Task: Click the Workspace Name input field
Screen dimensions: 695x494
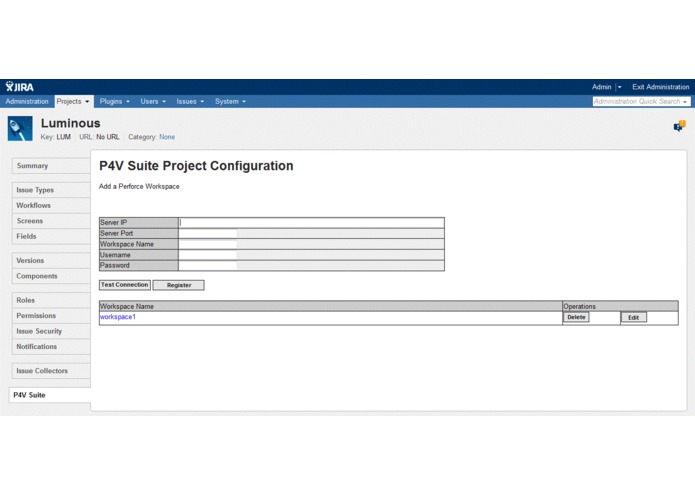Action: [x=208, y=244]
